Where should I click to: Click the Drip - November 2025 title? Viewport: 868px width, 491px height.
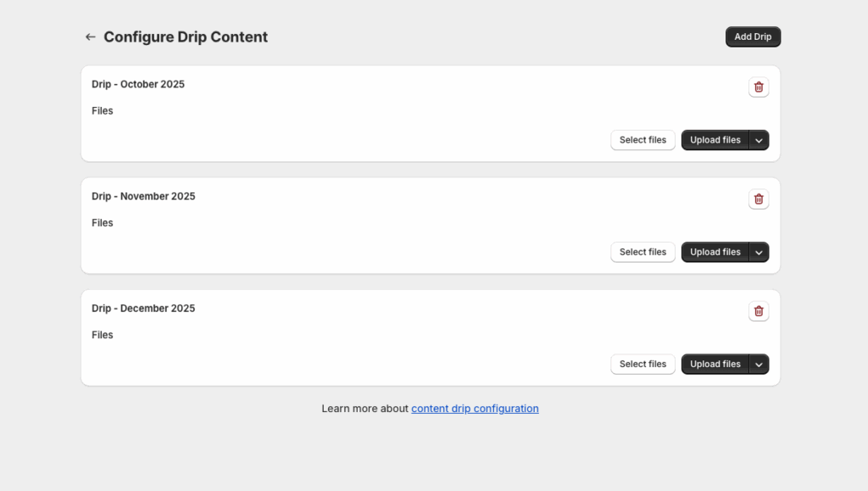143,196
